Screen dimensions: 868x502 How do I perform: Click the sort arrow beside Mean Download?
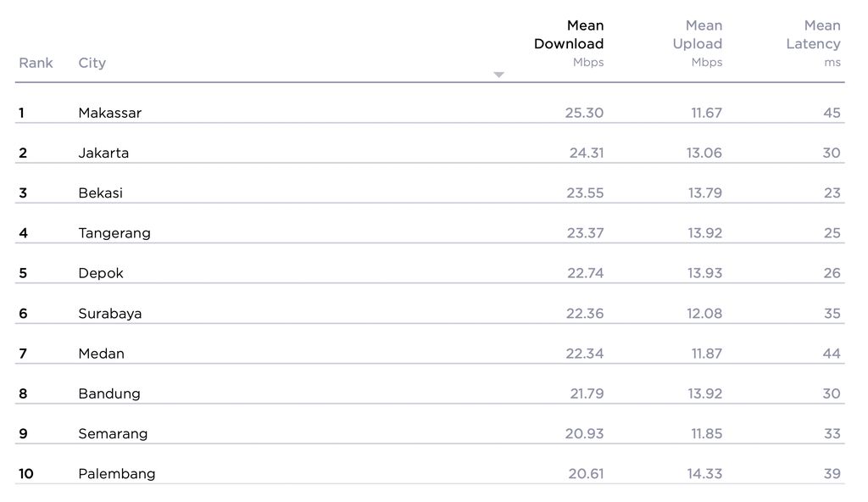tap(498, 75)
